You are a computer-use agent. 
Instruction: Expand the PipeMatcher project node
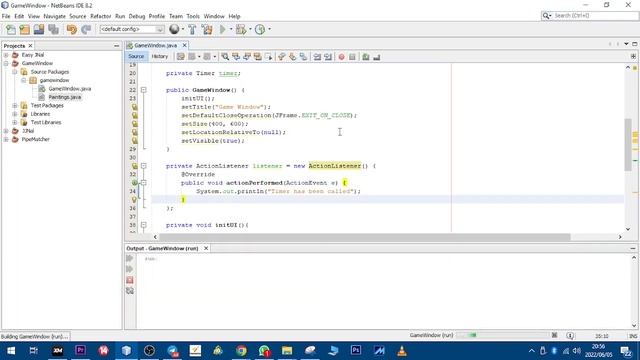tap(6, 139)
